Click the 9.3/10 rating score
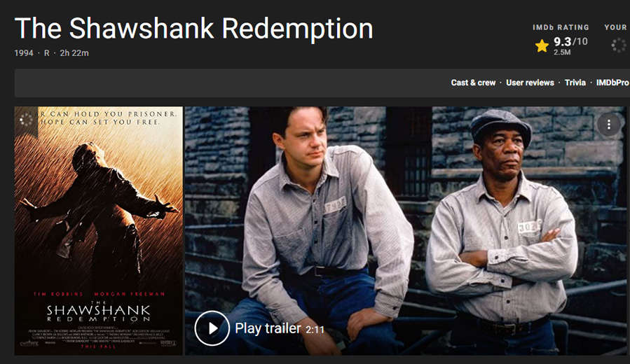The width and height of the screenshot is (630, 364). (x=570, y=41)
